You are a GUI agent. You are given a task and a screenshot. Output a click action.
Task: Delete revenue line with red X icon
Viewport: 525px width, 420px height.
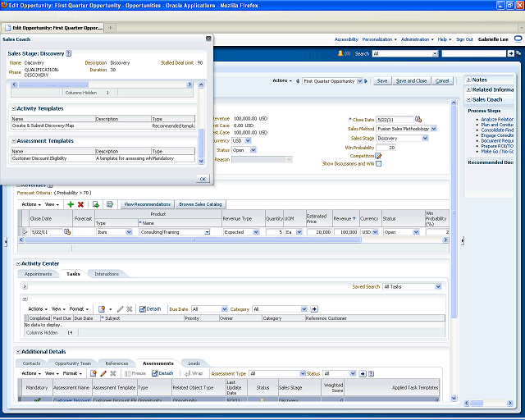pyautogui.click(x=80, y=204)
